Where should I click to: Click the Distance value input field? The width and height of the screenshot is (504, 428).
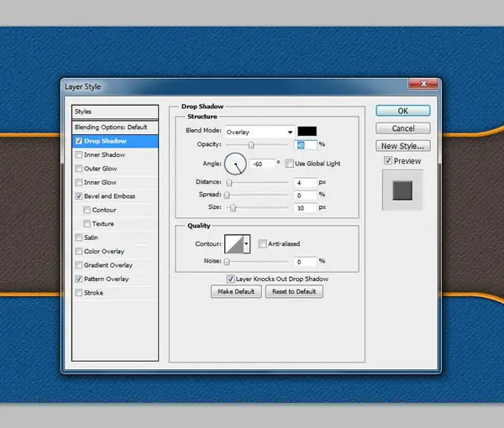click(306, 183)
